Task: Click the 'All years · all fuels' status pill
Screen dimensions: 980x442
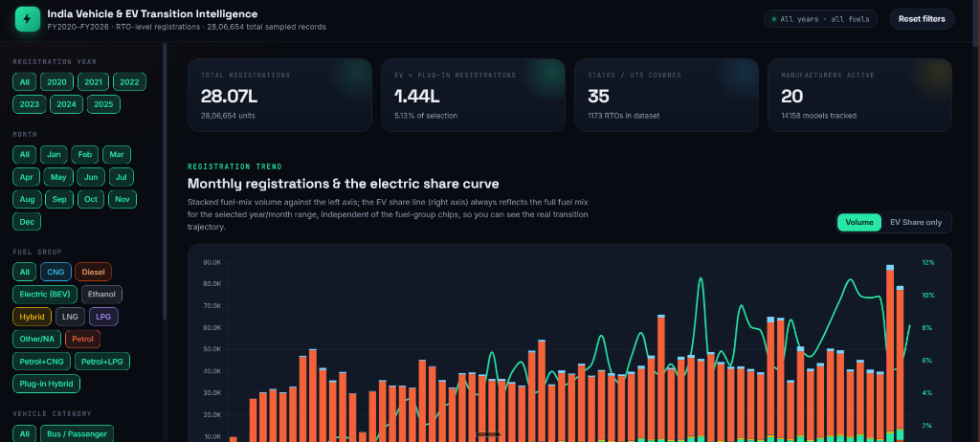Action: tap(820, 19)
